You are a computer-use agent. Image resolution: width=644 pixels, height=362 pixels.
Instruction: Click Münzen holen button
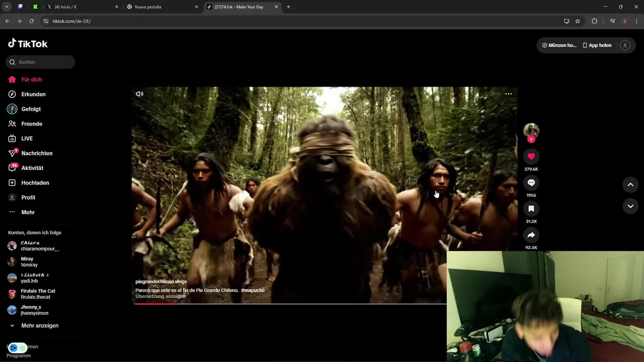[x=559, y=45]
